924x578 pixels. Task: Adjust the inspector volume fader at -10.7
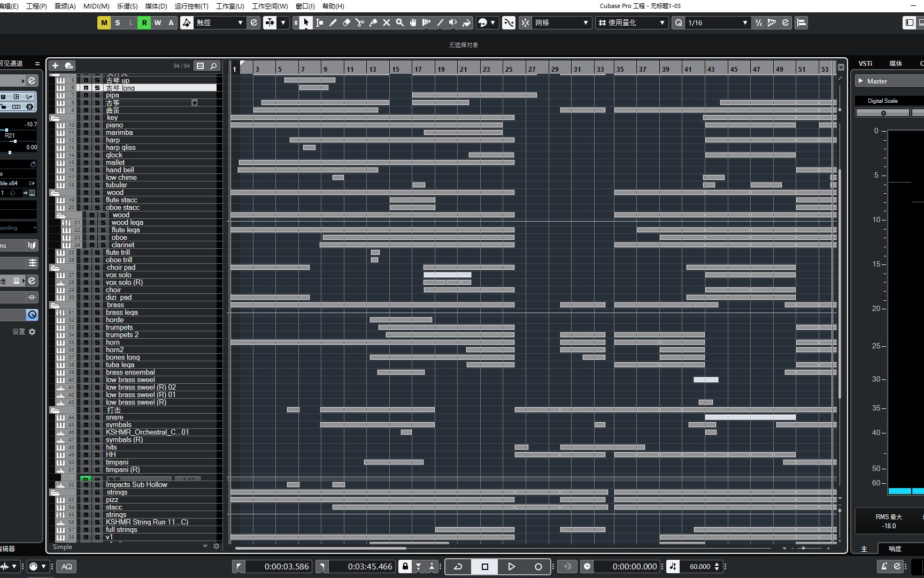(x=6, y=130)
